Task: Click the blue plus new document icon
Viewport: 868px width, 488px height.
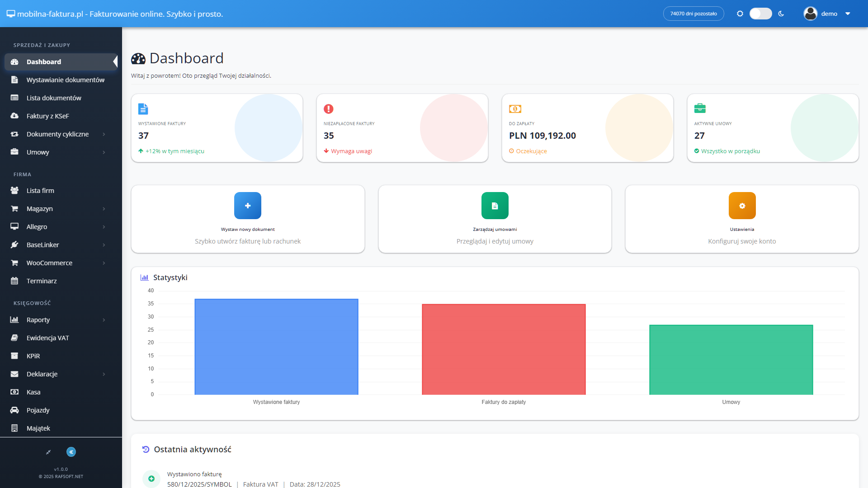Action: point(247,206)
